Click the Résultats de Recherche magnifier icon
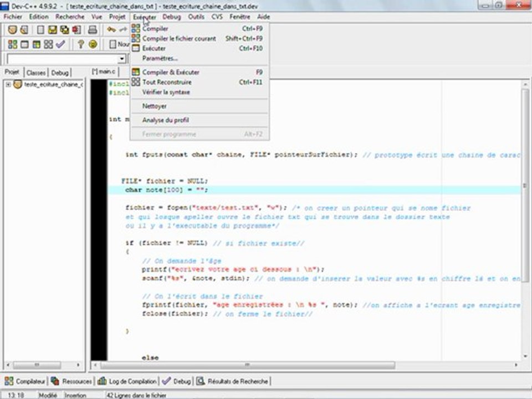532x399 pixels. tap(201, 381)
